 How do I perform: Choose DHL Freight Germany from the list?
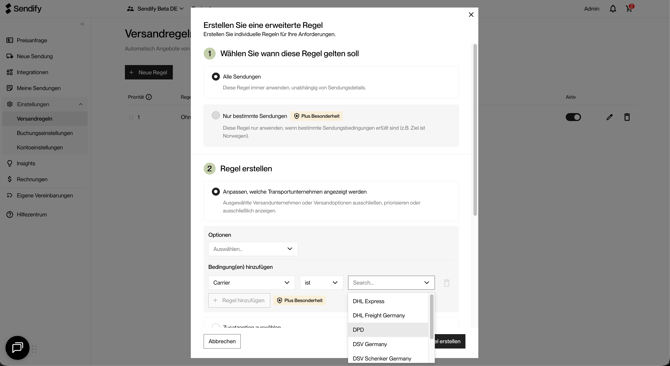(x=388, y=315)
